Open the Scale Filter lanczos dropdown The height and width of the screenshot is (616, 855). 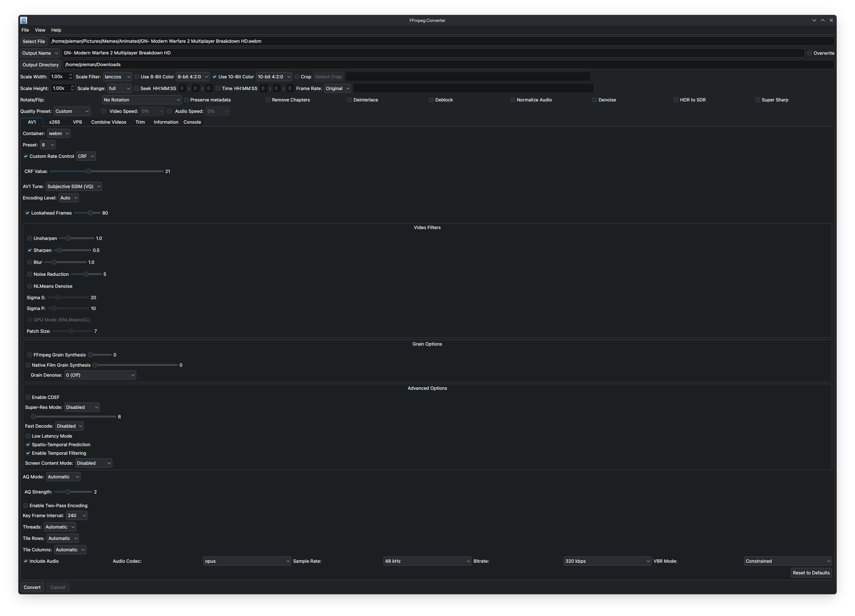[x=117, y=77]
